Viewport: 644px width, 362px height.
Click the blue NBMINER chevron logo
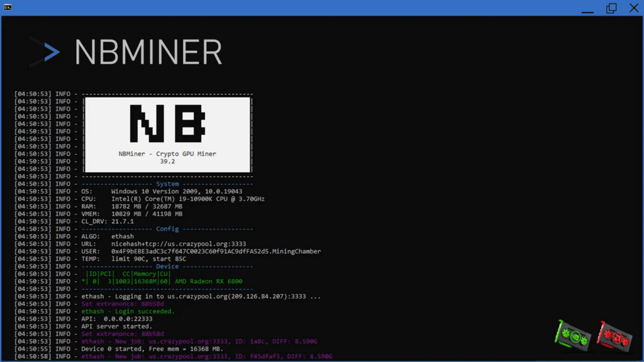pyautogui.click(x=46, y=52)
